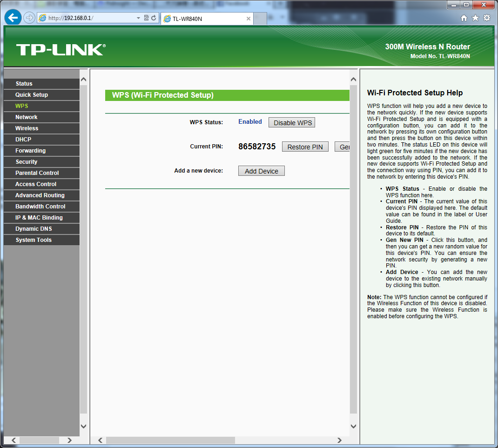Screen dimensions: 498x448
Task: Click the Compatibility View icon in address bar
Action: pos(146,18)
